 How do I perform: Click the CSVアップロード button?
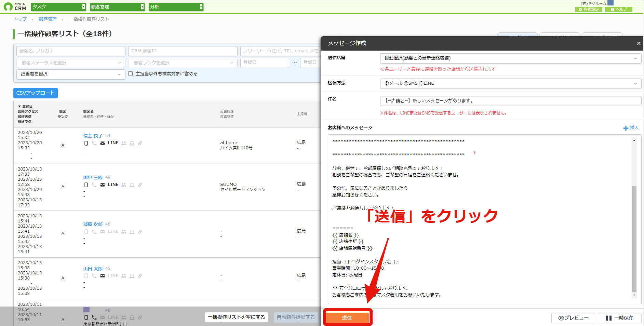[x=36, y=93]
